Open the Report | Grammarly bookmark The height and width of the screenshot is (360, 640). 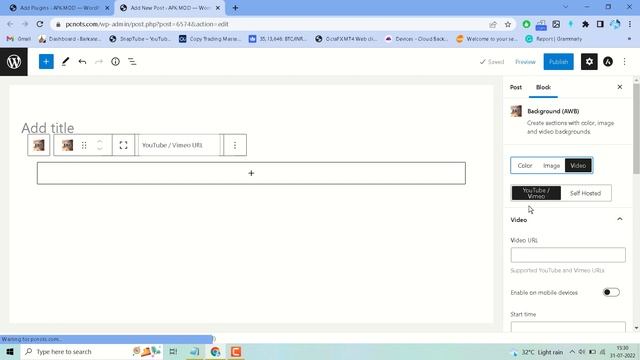(x=554, y=39)
